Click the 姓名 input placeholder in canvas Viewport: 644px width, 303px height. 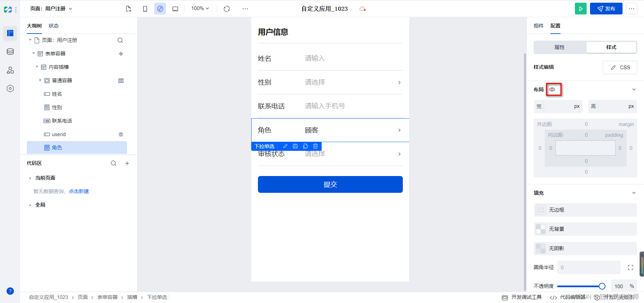[x=315, y=58]
